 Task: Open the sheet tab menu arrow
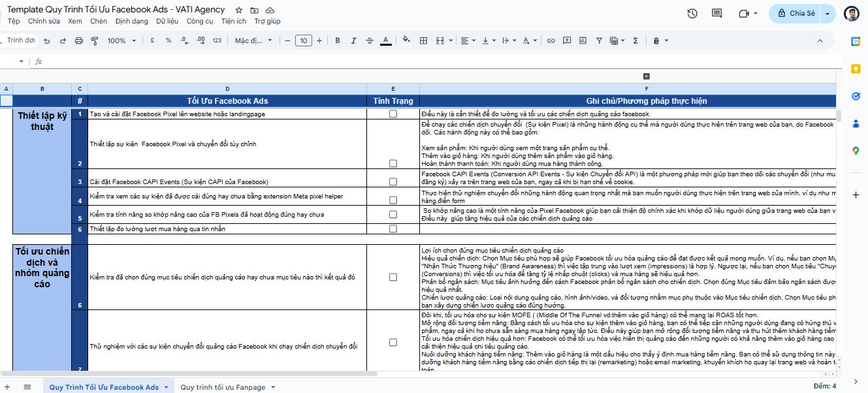point(167,387)
